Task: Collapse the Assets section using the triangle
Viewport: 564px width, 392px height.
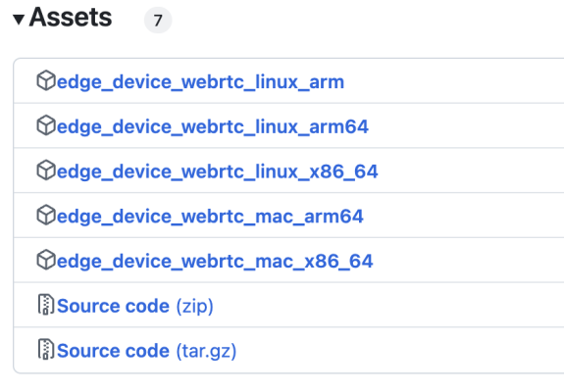Action: pyautogui.click(x=19, y=20)
